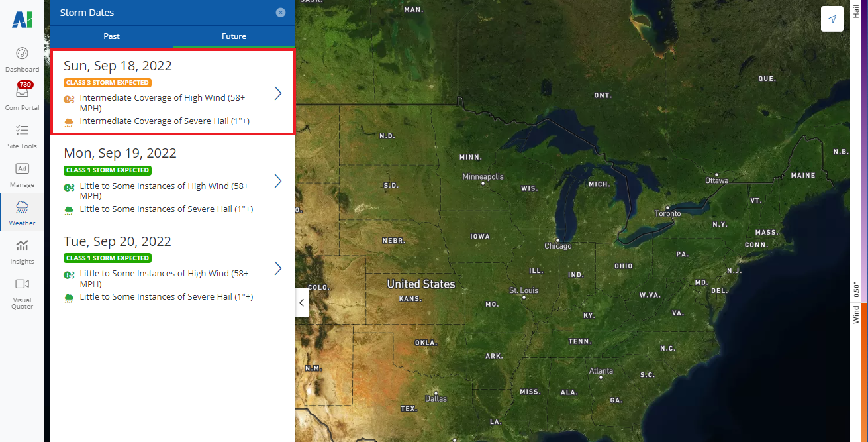
Task: Select the Weather cloud icon
Action: click(x=22, y=207)
